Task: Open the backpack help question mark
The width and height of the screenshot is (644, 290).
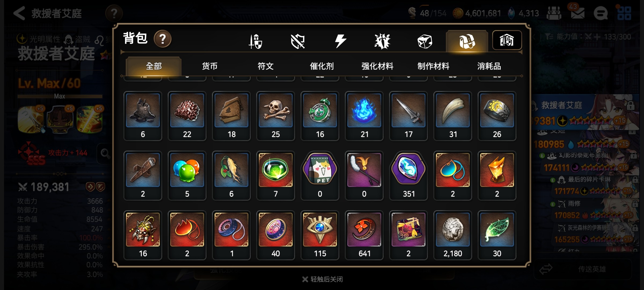Action: pyautogui.click(x=163, y=39)
